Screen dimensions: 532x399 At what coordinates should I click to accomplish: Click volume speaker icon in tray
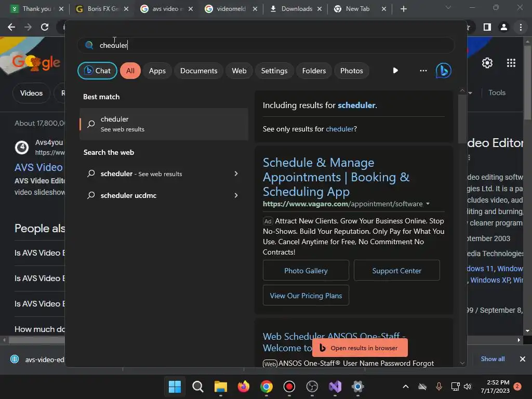click(x=468, y=387)
